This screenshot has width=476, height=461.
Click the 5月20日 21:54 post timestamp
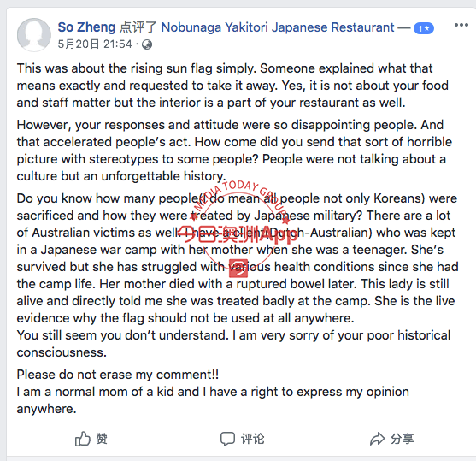click(95, 44)
